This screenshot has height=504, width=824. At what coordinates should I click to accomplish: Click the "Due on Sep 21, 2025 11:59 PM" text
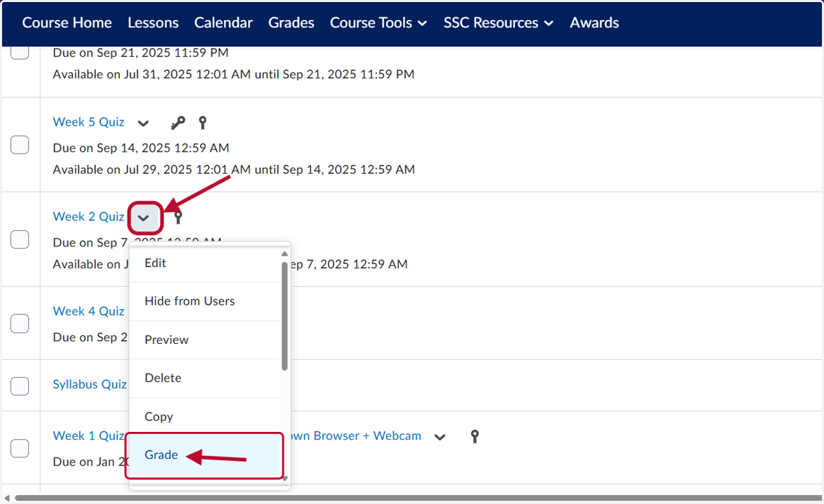[141, 53]
